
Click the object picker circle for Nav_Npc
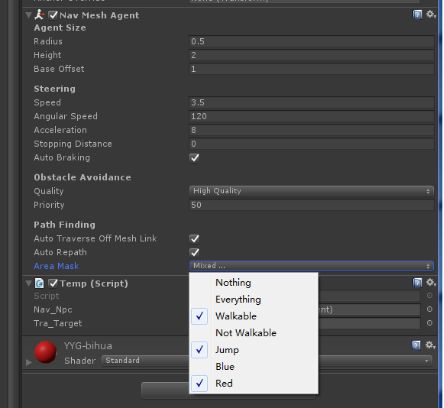[429, 309]
